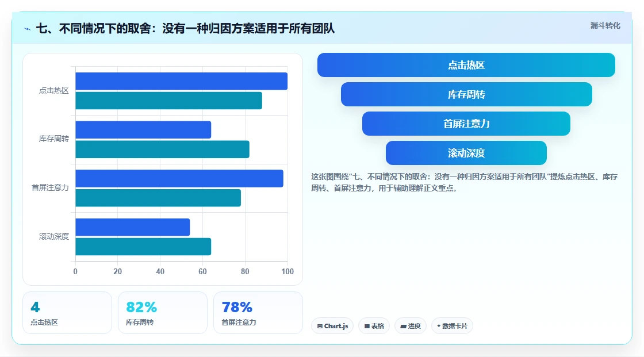The width and height of the screenshot is (644, 357).
Task: Select the 首屏注意力 funnel stage
Action: click(x=466, y=124)
